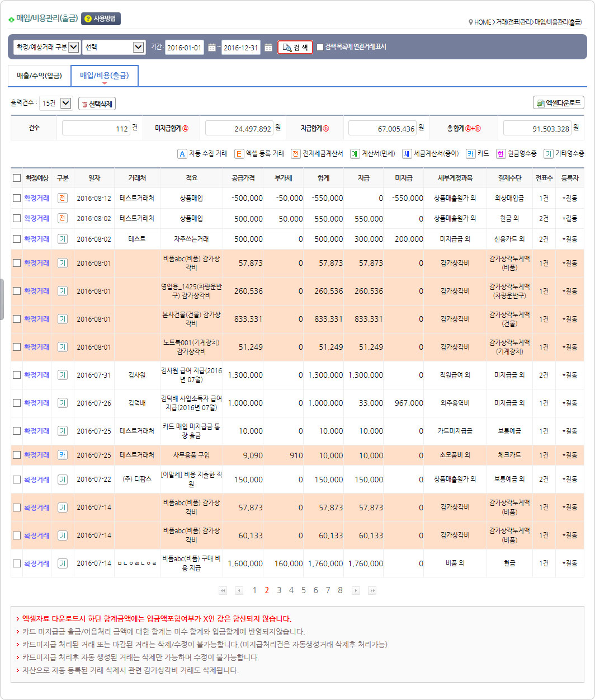Click the end date field 2016-12-31
This screenshot has height=700, width=595.
tap(241, 48)
